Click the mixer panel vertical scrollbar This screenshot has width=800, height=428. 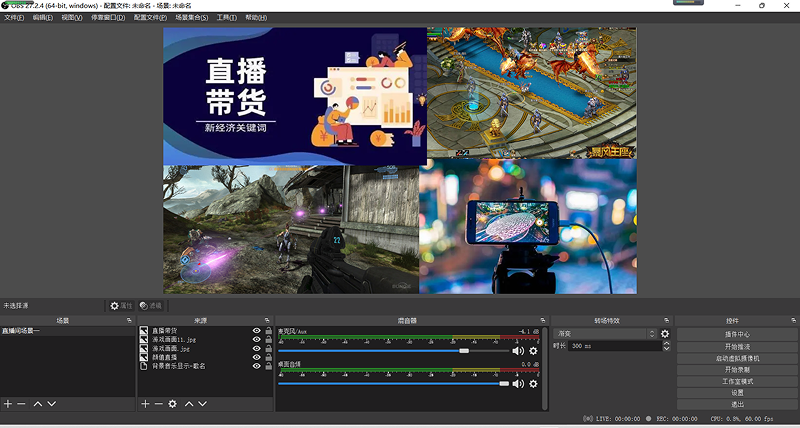[545, 368]
